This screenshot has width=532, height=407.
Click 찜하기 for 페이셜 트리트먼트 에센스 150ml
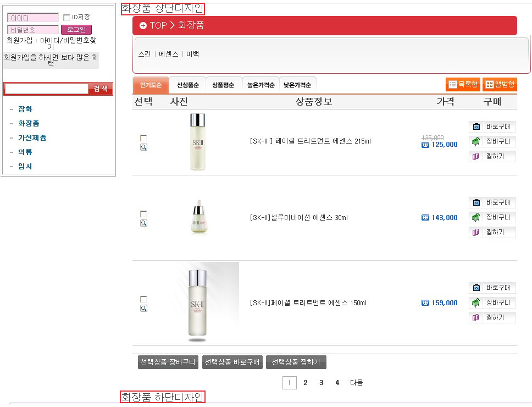click(492, 317)
